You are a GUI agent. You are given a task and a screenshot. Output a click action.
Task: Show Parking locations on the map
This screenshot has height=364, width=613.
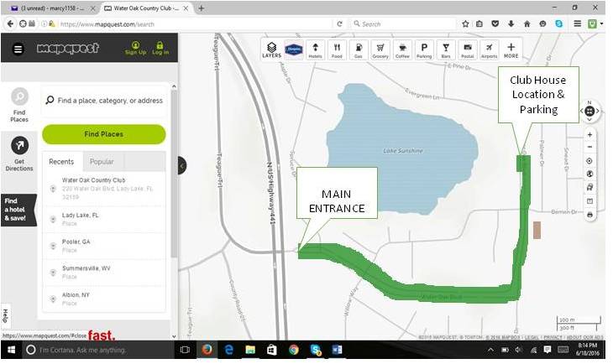(x=424, y=50)
